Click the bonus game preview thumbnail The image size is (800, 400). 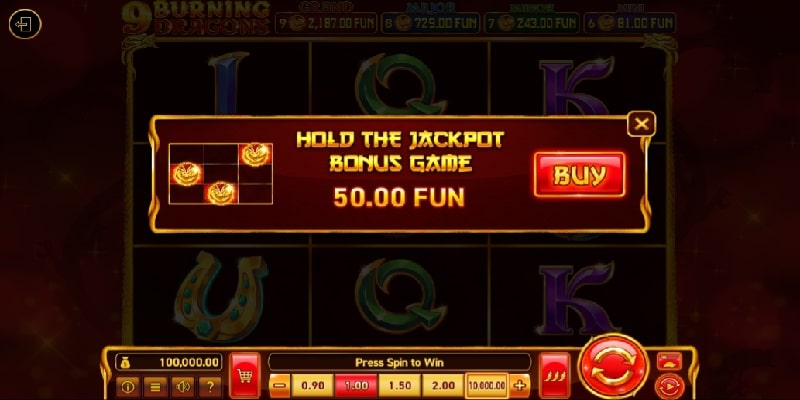[221, 174]
